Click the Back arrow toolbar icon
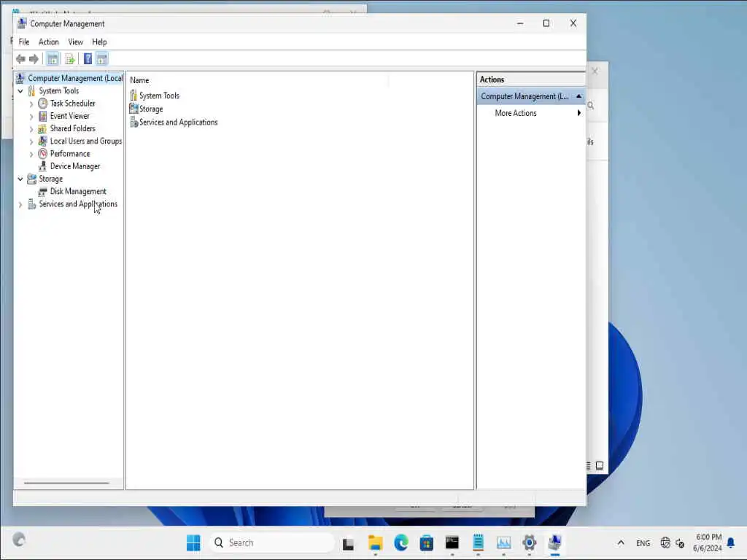The width and height of the screenshot is (747, 560). pos(20,59)
